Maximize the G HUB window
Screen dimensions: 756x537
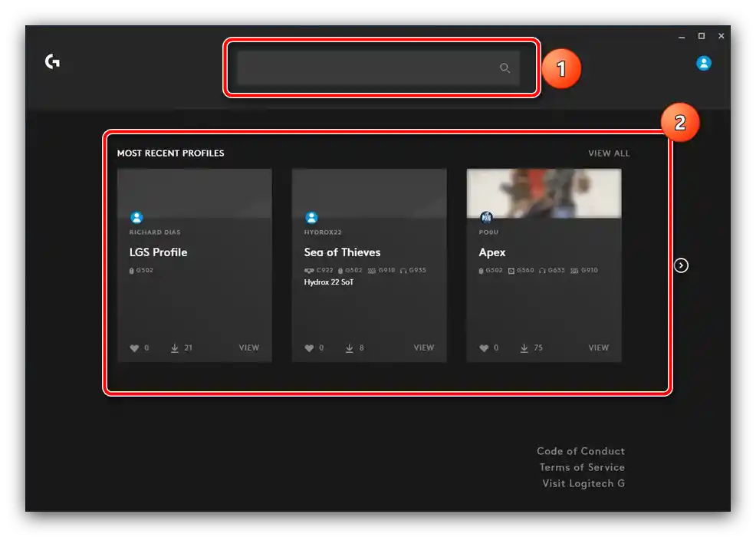click(702, 36)
